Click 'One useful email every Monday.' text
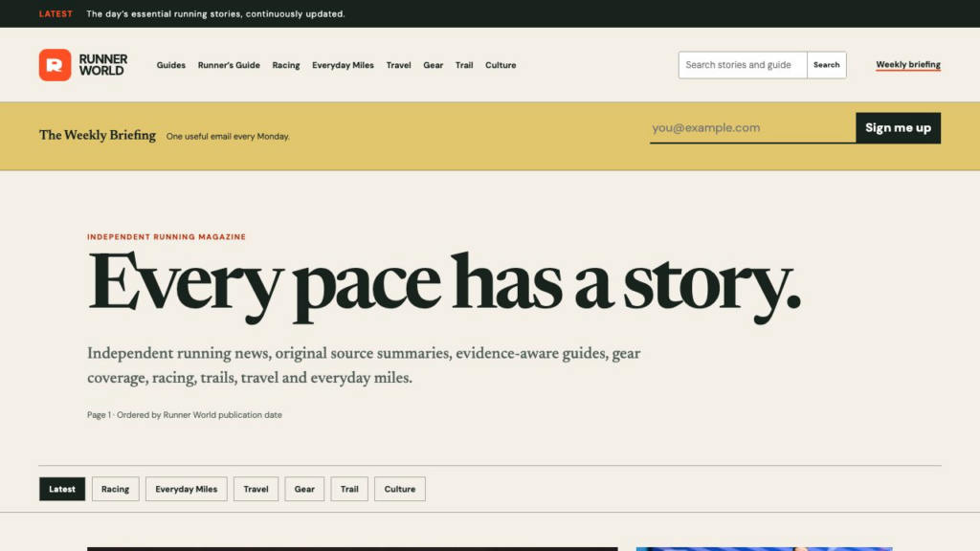 click(228, 136)
